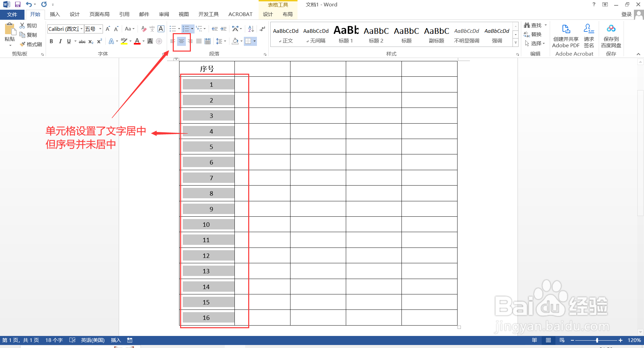Clear all formatting with the eraser icon
Viewport: 644px width, 348px height.
coord(144,29)
